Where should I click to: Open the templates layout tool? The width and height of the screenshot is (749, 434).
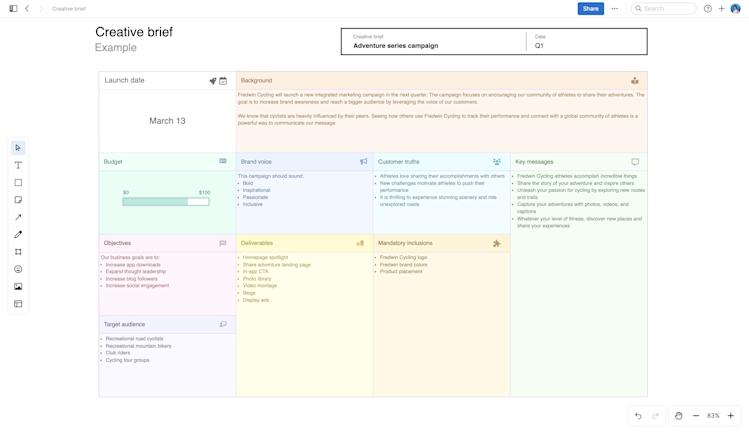[x=18, y=304]
